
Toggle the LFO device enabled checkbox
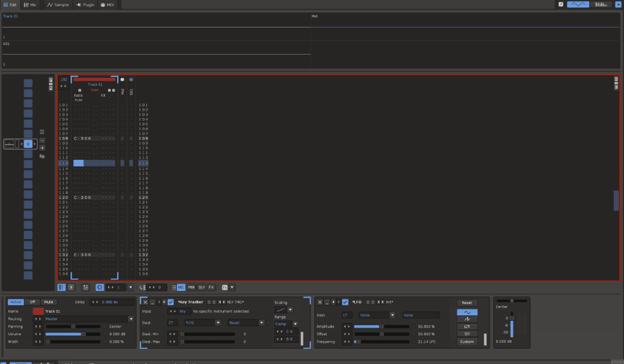pyautogui.click(x=345, y=302)
